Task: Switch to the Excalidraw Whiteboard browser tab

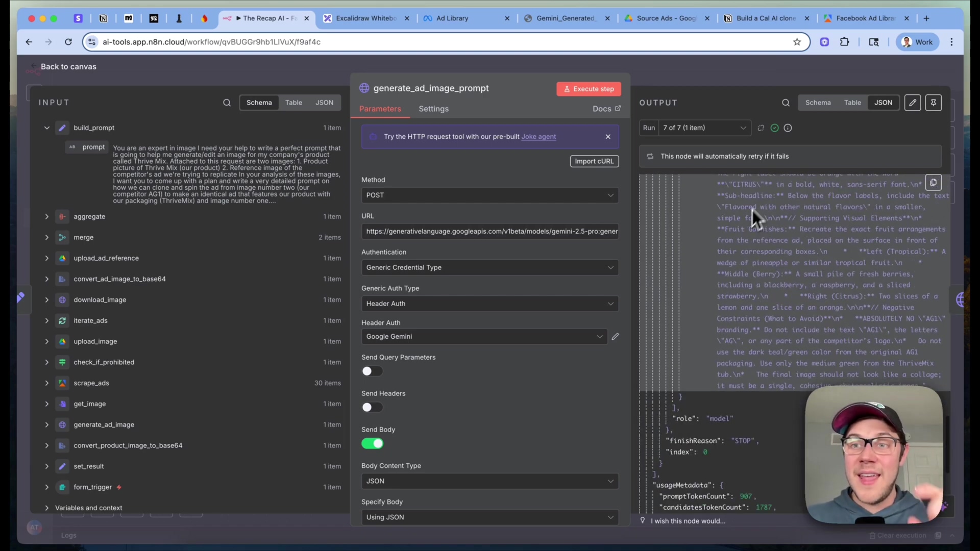Action: (x=366, y=18)
